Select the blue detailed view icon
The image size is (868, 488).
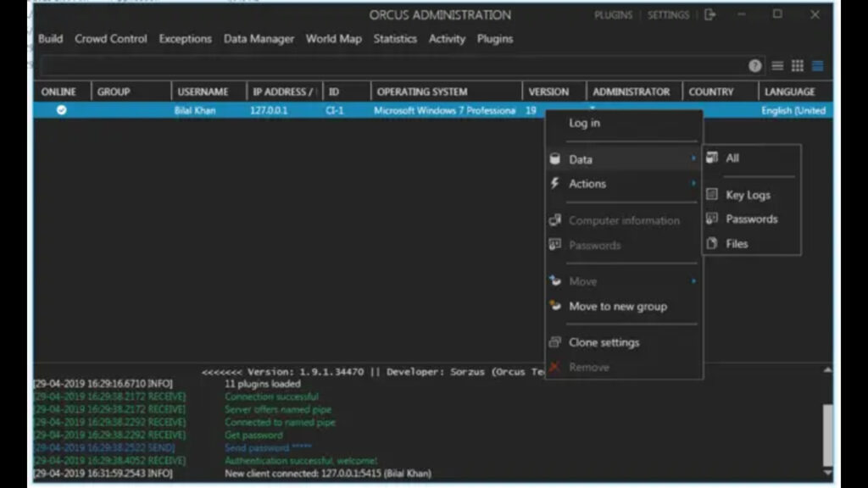pos(818,66)
